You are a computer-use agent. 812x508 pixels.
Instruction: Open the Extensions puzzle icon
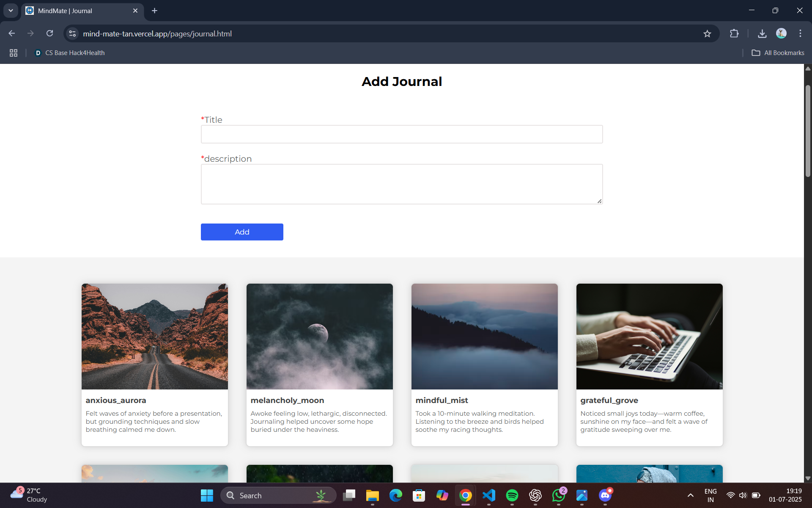[734, 33]
